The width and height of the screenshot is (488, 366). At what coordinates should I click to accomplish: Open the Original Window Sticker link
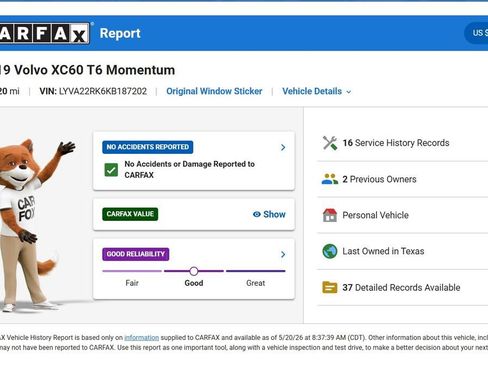pyautogui.click(x=214, y=91)
